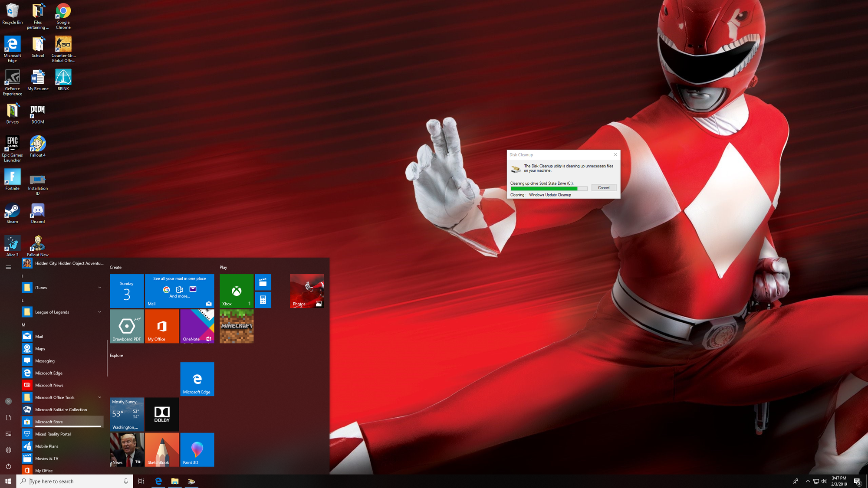Close the Disk Cleanup dialog
This screenshot has height=488, width=868.
[x=615, y=154]
